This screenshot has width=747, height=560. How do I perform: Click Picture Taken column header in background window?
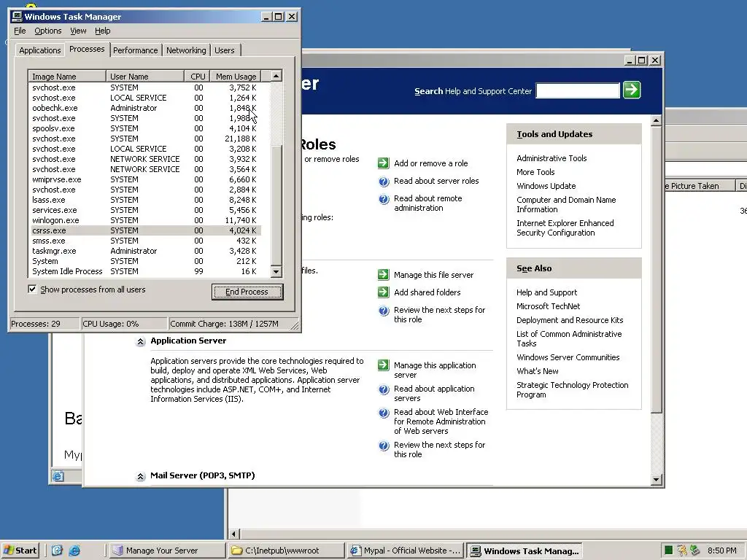[x=700, y=186]
